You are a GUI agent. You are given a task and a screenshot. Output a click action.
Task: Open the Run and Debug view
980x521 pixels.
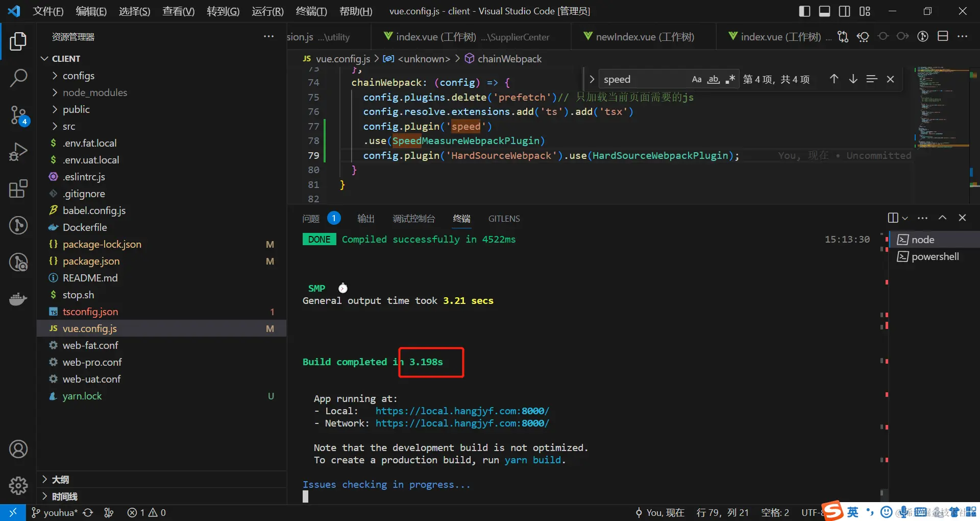18,152
